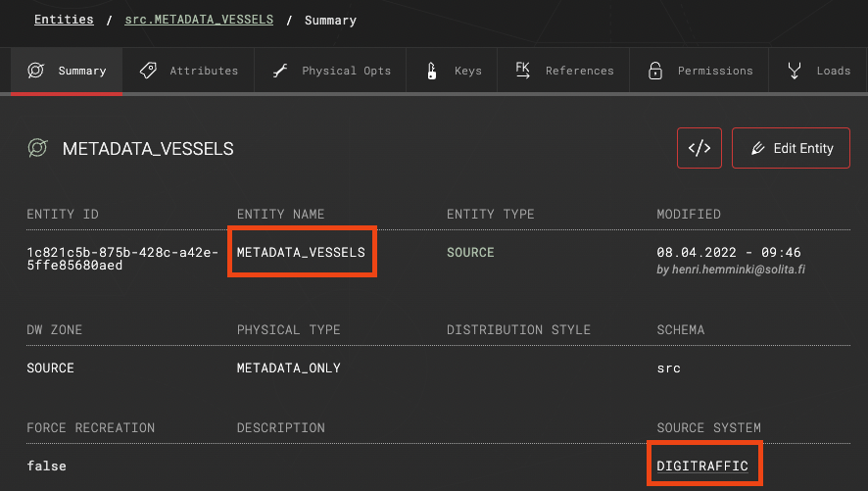Open the Physical Opts tab
The image size is (868, 491).
[330, 71]
